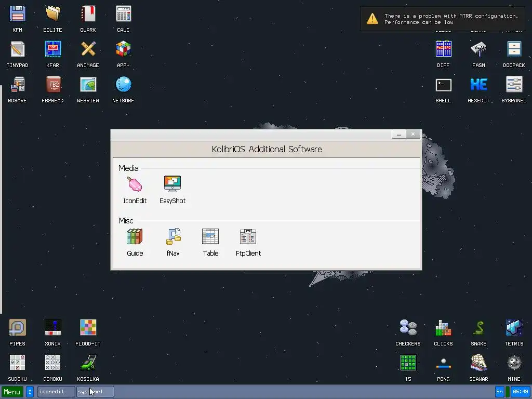532x399 pixels.
Task: Click the 05:49 taskbar clock
Action: pos(521,392)
